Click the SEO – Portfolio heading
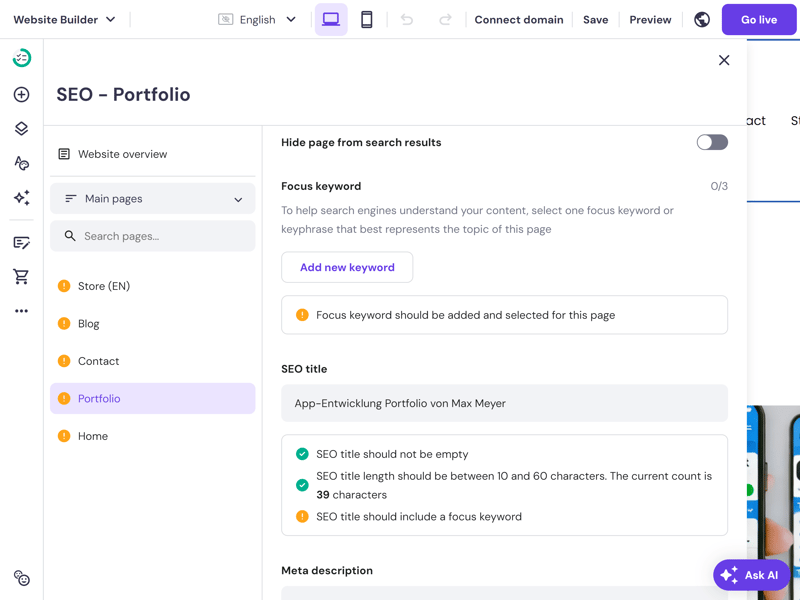The width and height of the screenshot is (800, 600). coord(123,94)
